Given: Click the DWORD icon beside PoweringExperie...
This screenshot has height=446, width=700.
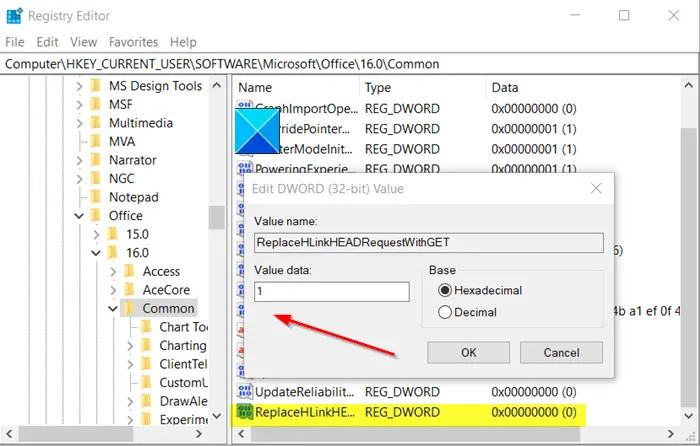Looking at the screenshot, I should click(245, 168).
